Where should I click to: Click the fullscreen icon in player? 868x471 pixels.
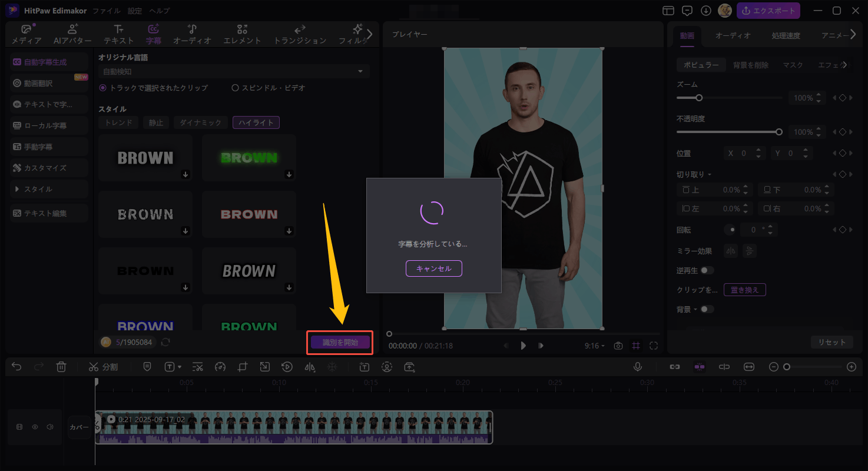coord(654,346)
